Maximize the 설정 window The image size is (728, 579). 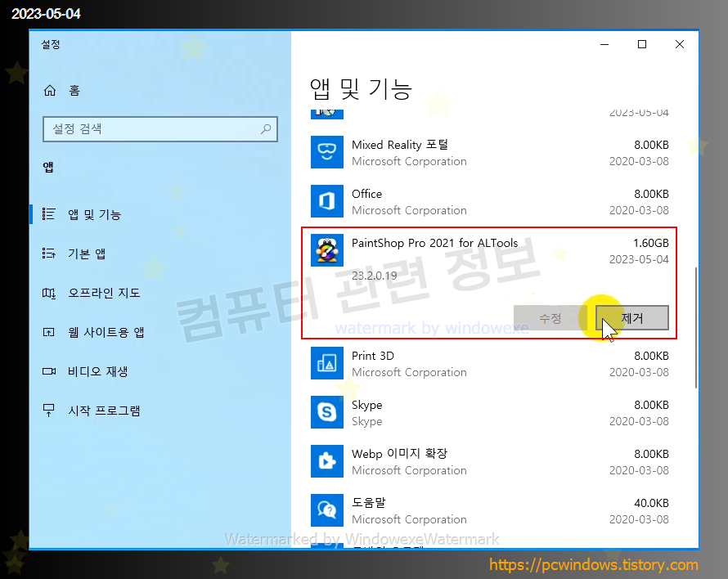click(x=642, y=44)
